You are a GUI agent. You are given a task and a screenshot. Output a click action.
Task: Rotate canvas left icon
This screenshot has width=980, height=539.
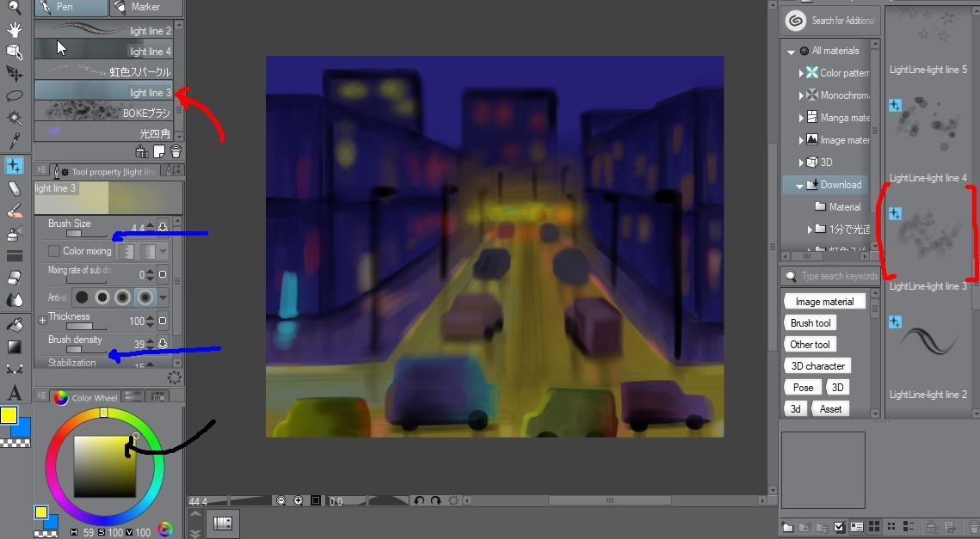tap(419, 500)
